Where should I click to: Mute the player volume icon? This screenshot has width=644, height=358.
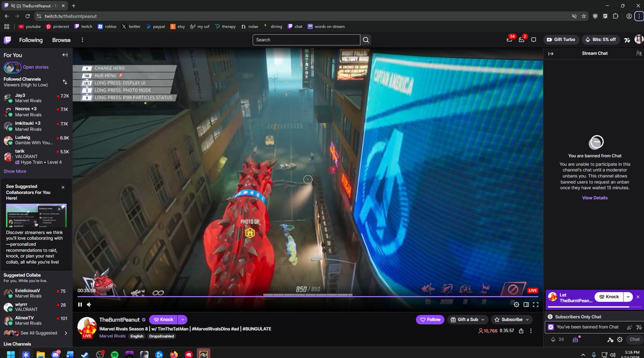(x=89, y=304)
